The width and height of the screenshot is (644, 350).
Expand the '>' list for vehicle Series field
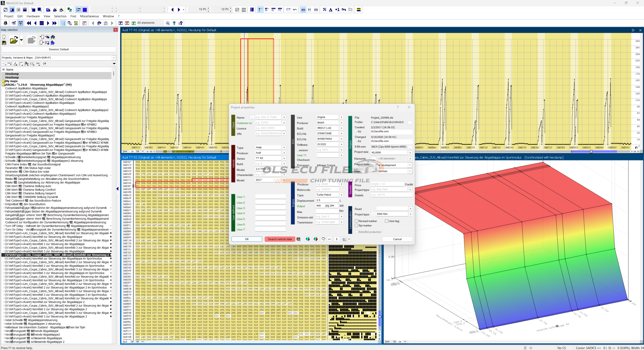(x=284, y=158)
